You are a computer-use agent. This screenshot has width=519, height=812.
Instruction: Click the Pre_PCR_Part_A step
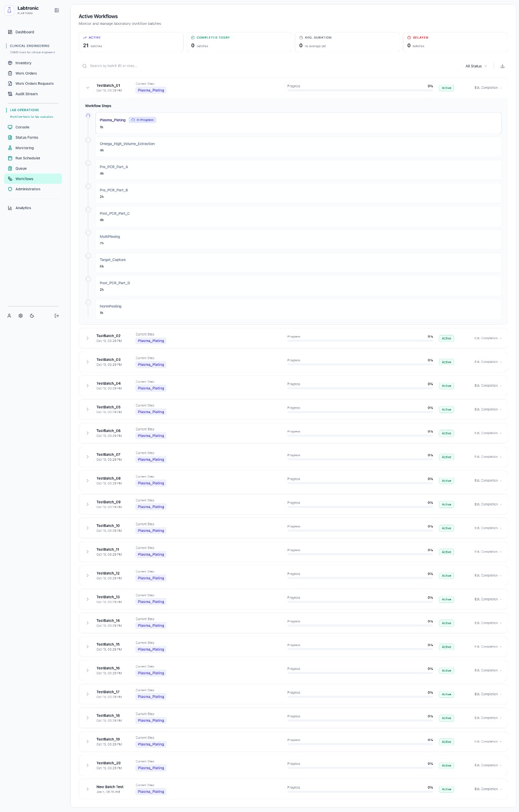[x=298, y=170]
